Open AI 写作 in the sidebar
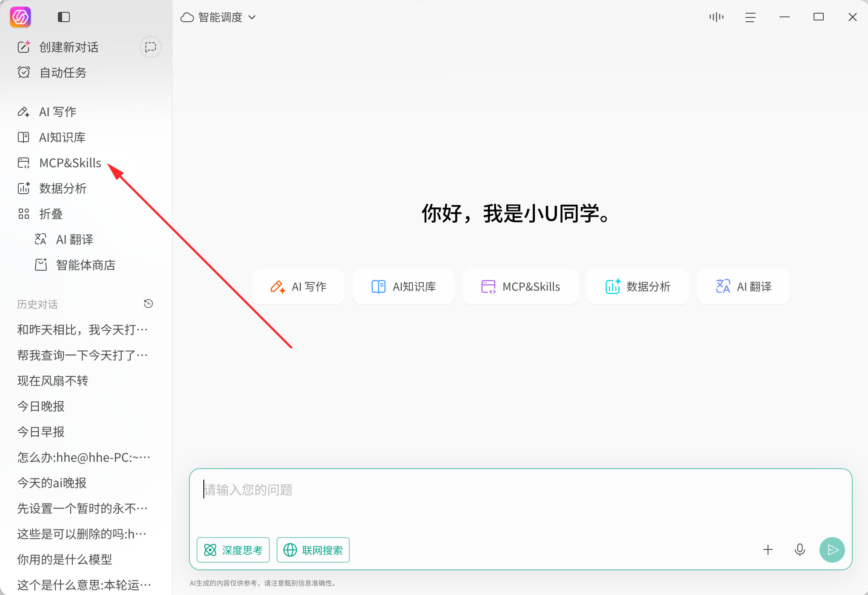This screenshot has height=595, width=868. [x=47, y=112]
